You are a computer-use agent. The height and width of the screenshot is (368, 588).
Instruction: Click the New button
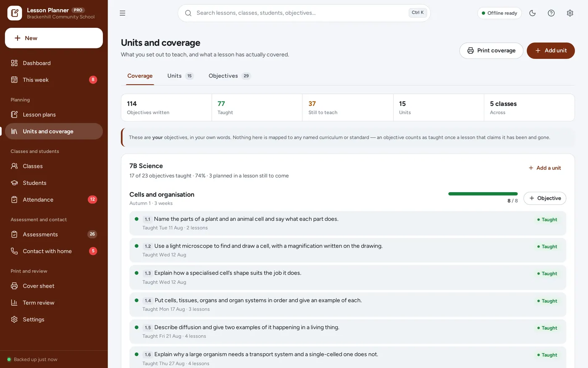(54, 38)
